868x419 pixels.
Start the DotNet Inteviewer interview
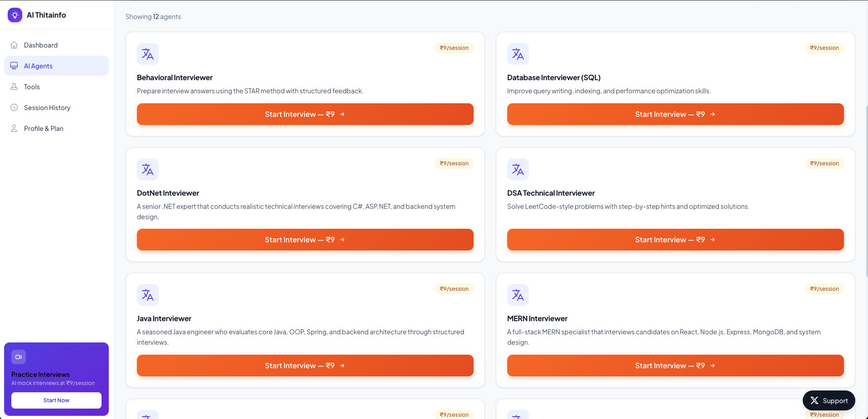pos(305,240)
